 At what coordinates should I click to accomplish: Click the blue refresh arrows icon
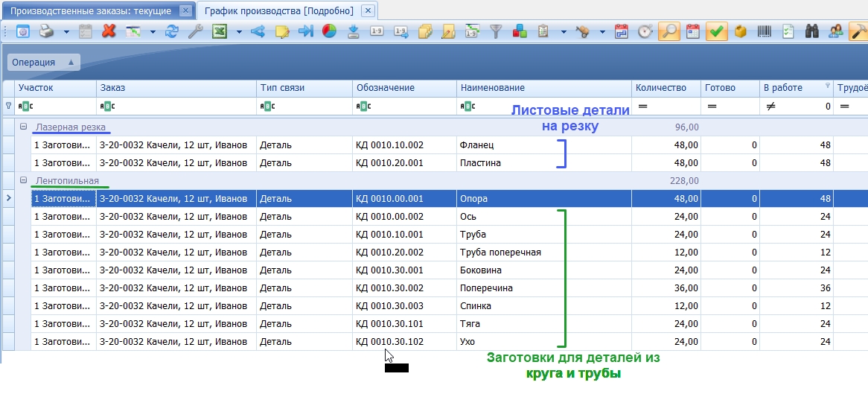172,32
